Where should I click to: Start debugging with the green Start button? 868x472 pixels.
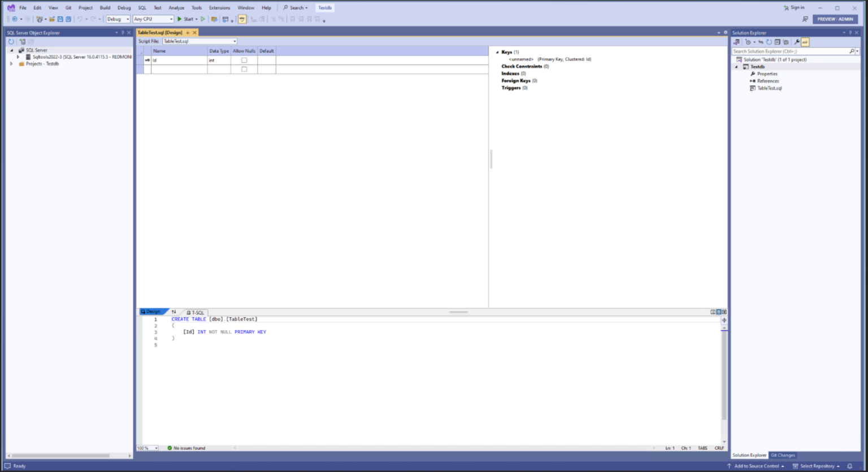tap(188, 19)
